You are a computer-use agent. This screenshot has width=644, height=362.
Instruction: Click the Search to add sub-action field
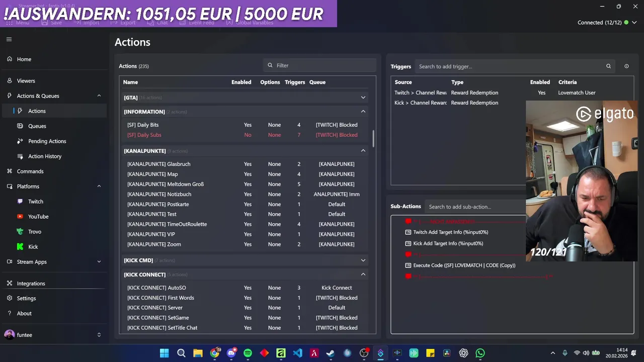coord(475,207)
